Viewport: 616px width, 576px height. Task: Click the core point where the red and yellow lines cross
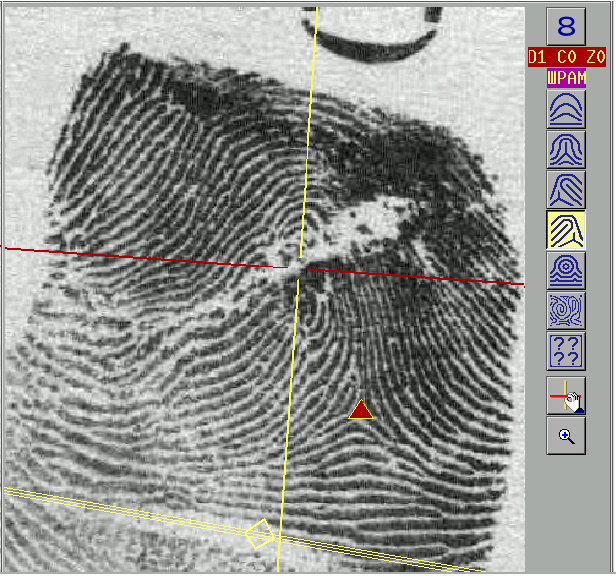(299, 269)
